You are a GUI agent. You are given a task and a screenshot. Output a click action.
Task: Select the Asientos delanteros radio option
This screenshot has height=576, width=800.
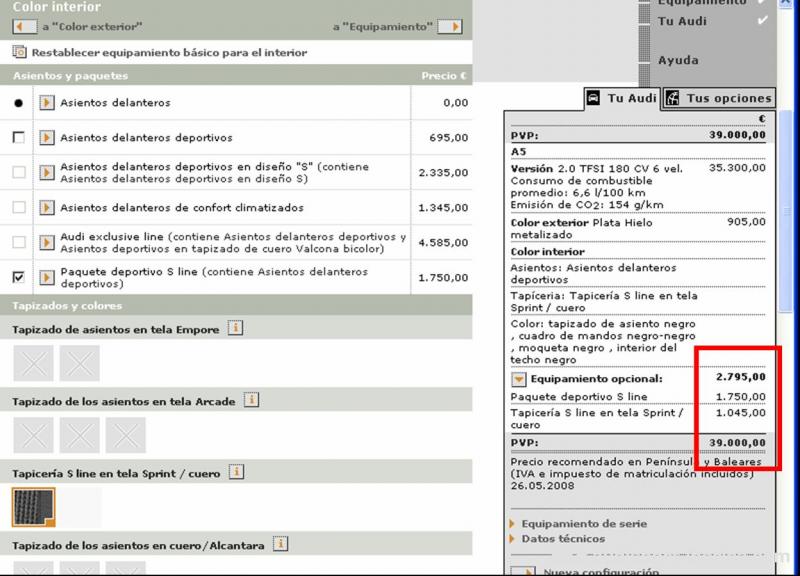coord(18,103)
